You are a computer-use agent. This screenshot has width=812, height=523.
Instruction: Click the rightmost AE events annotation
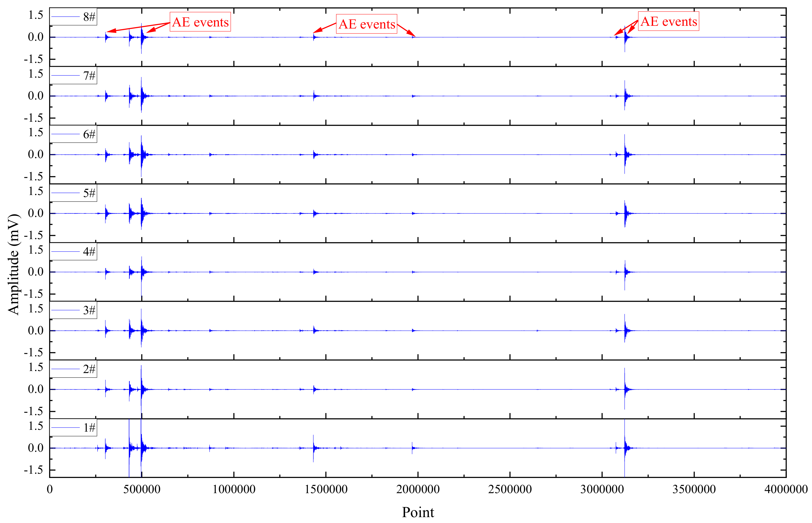(x=668, y=21)
